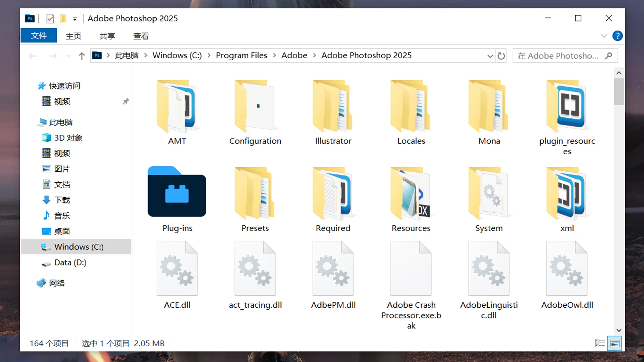The height and width of the screenshot is (362, 644).
Task: Go up one folder level arrow
Action: [x=82, y=56]
